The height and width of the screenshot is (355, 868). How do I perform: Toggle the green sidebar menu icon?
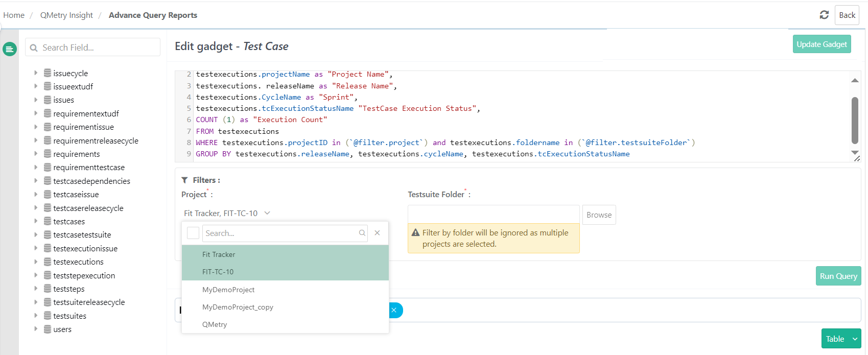point(10,49)
